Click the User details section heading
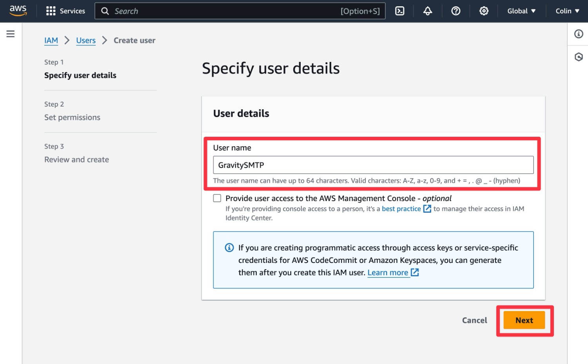This screenshot has width=588, height=364. pyautogui.click(x=241, y=113)
